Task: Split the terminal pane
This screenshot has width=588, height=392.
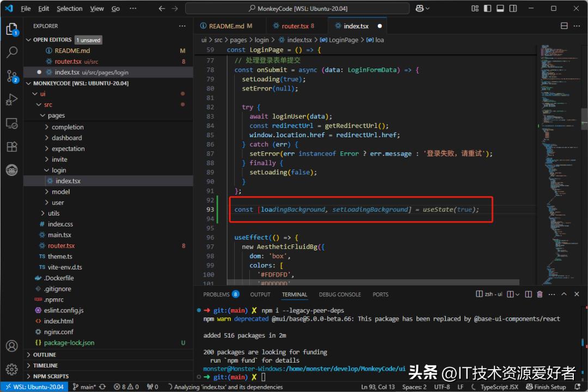Action: point(528,294)
